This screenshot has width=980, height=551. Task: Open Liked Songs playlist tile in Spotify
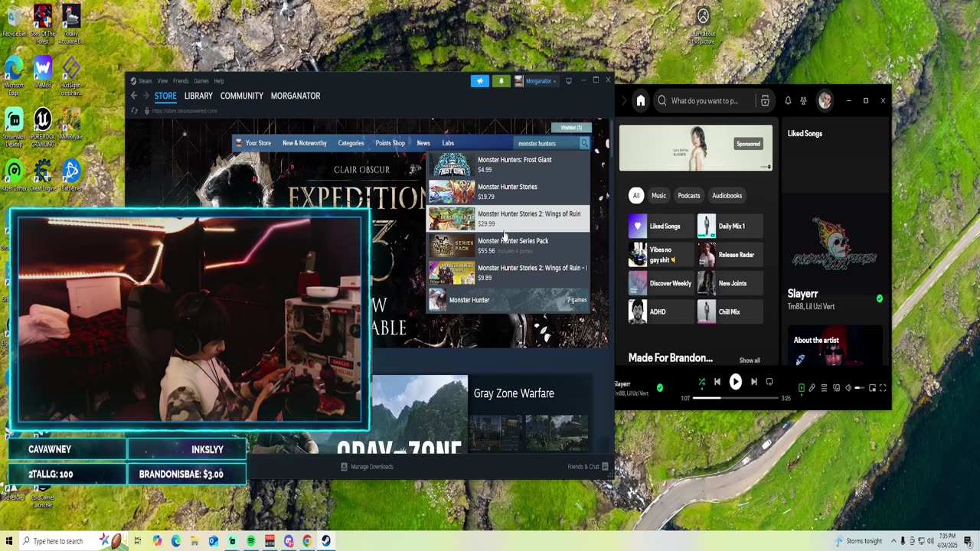(x=661, y=227)
